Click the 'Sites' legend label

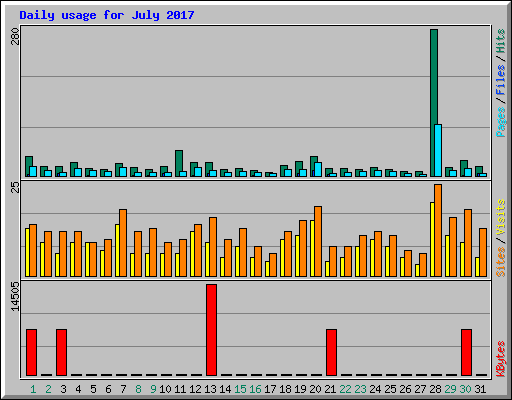[x=501, y=262]
